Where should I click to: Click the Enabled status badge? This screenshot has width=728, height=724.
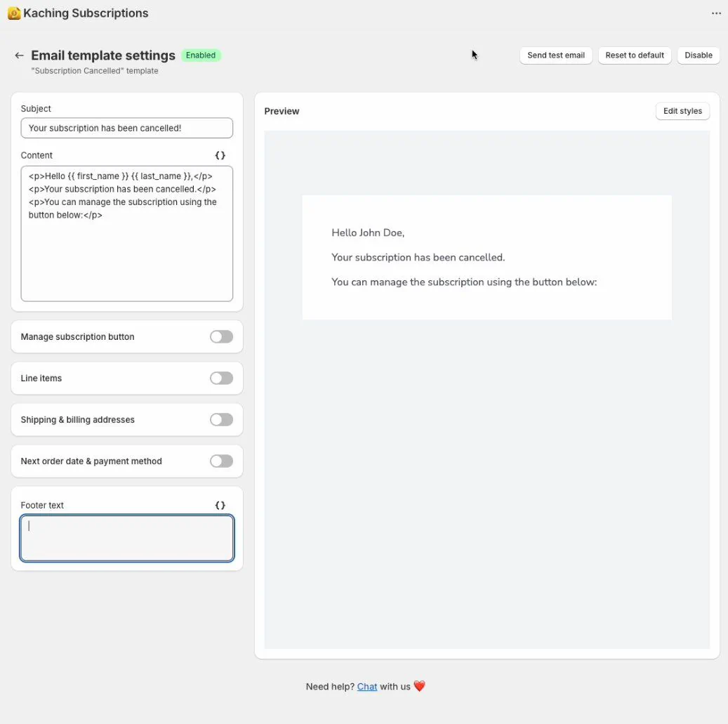(201, 55)
